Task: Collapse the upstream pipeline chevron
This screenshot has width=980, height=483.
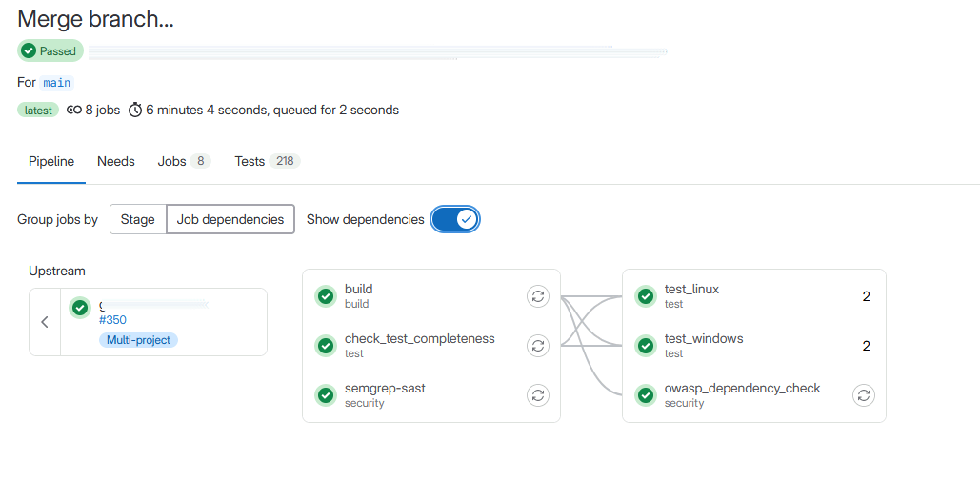Action: (x=45, y=322)
